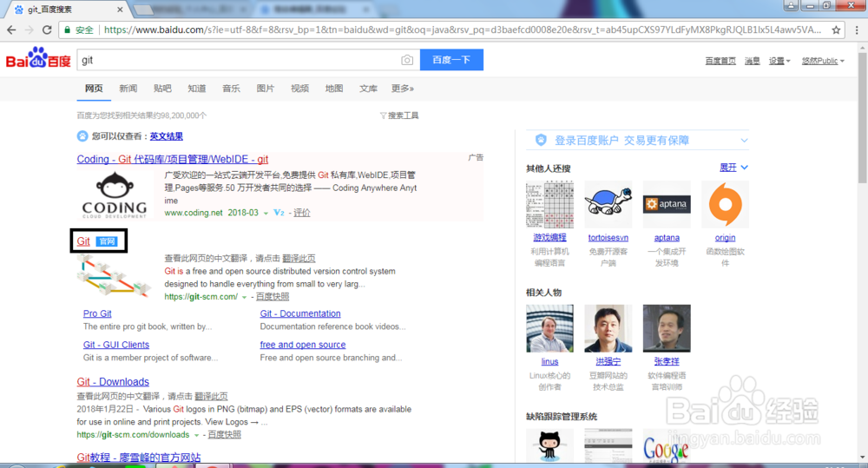Click the CODING logo thumbnail

point(115,195)
